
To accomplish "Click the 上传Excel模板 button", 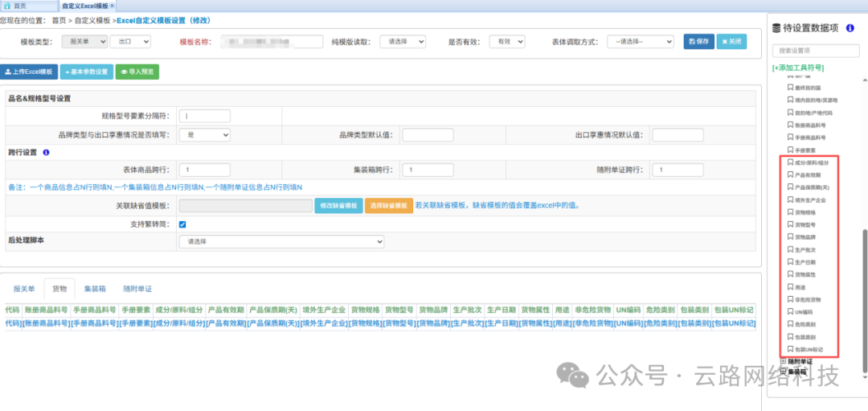I will [x=29, y=72].
